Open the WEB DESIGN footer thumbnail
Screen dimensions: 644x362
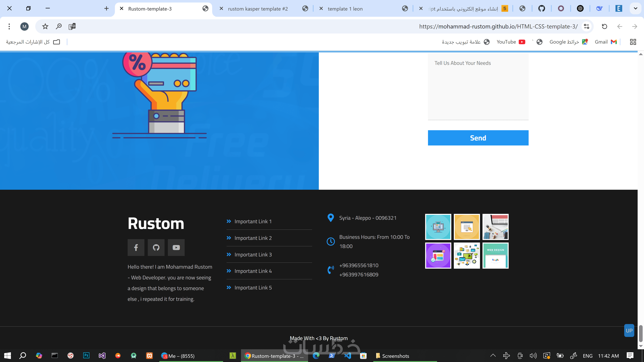click(495, 255)
